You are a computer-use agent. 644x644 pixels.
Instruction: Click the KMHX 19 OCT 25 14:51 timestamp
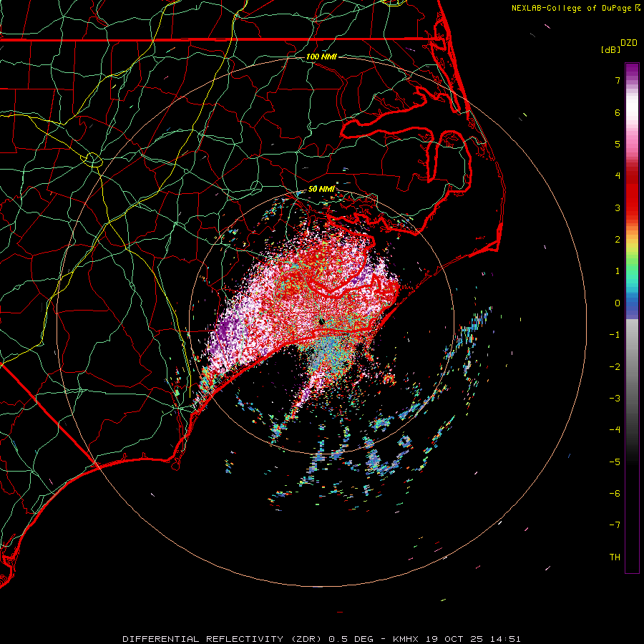point(457,639)
